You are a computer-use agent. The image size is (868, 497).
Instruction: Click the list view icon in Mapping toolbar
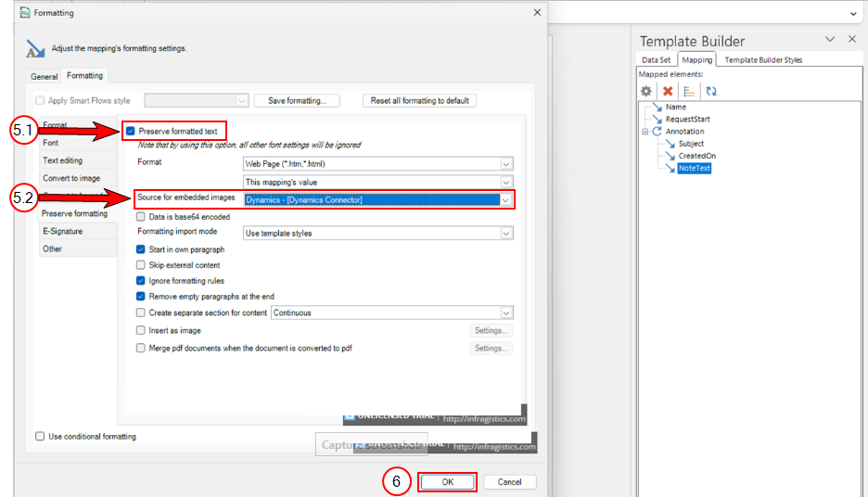click(689, 91)
